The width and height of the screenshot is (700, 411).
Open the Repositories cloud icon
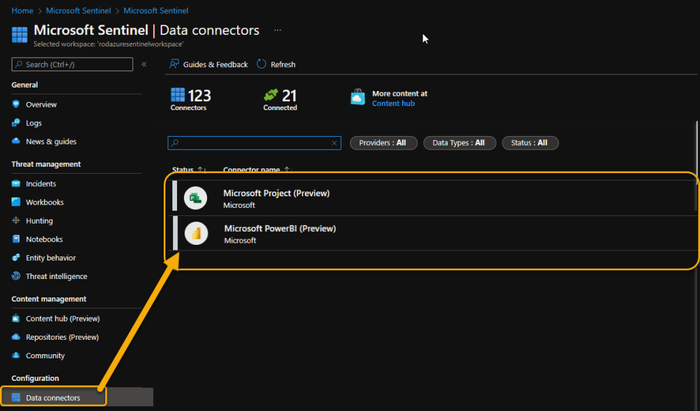(x=16, y=337)
